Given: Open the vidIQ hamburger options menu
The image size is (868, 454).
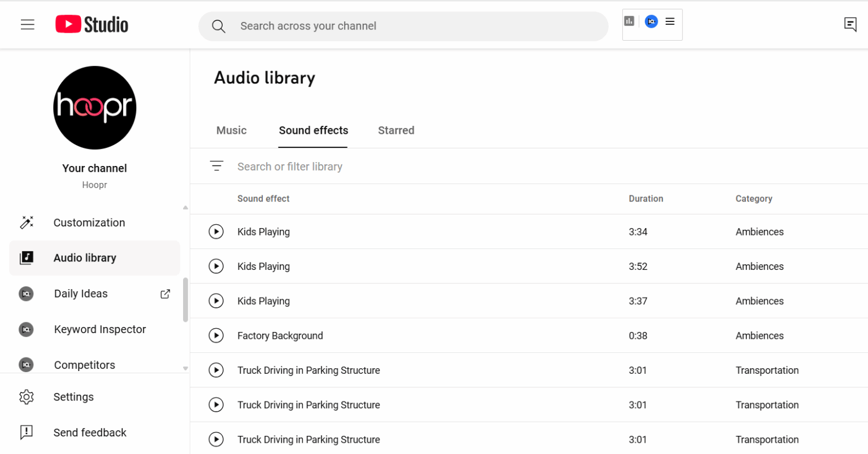Looking at the screenshot, I should [670, 21].
